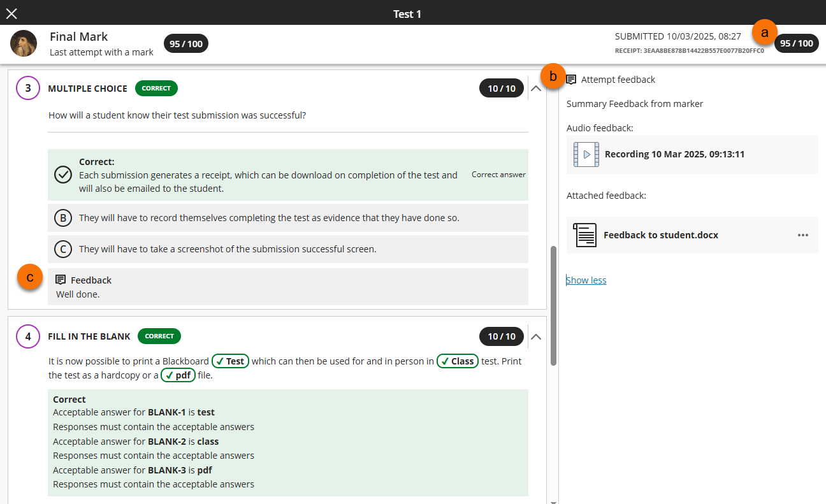Collapse question 3 using the chevron
Viewport: 826px width, 504px height.
click(536, 89)
